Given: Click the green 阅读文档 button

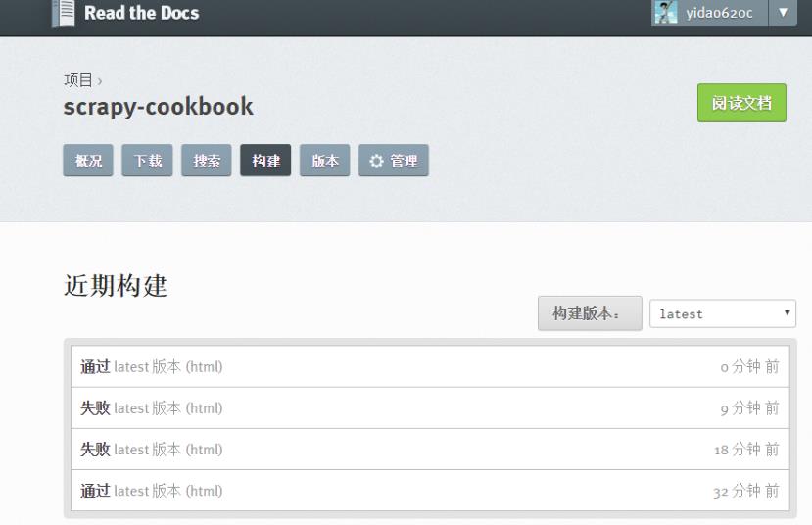Looking at the screenshot, I should (741, 103).
